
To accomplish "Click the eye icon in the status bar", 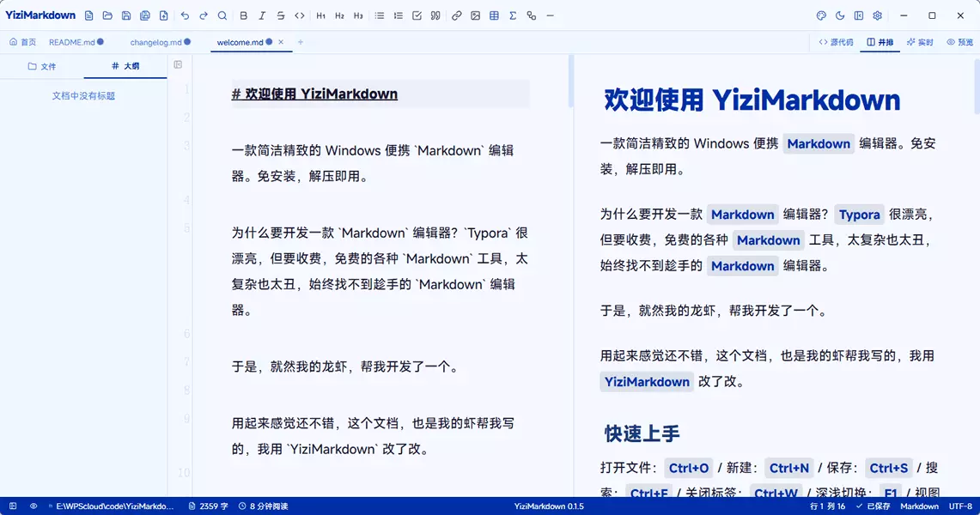I will [x=33, y=506].
